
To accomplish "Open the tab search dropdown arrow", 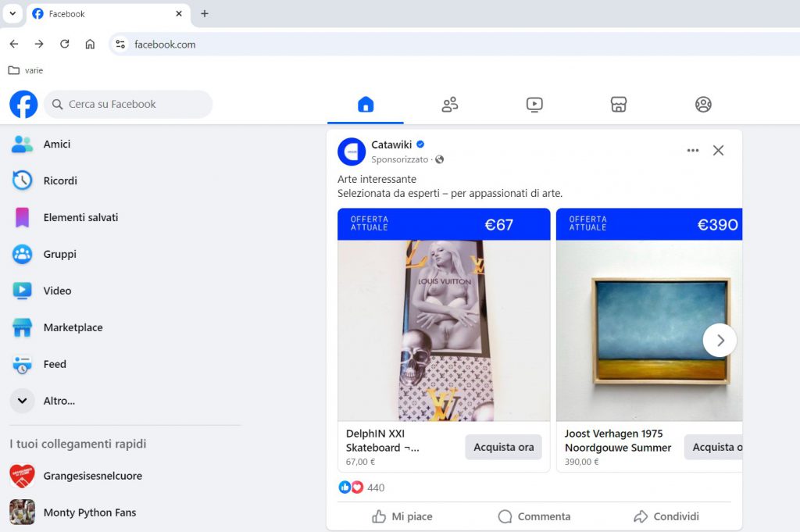I will pos(12,14).
